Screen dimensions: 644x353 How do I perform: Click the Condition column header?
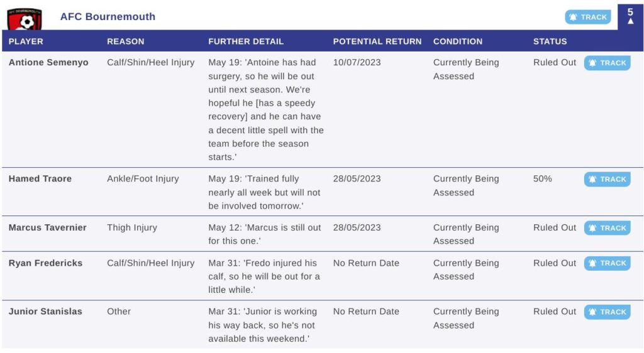point(458,41)
